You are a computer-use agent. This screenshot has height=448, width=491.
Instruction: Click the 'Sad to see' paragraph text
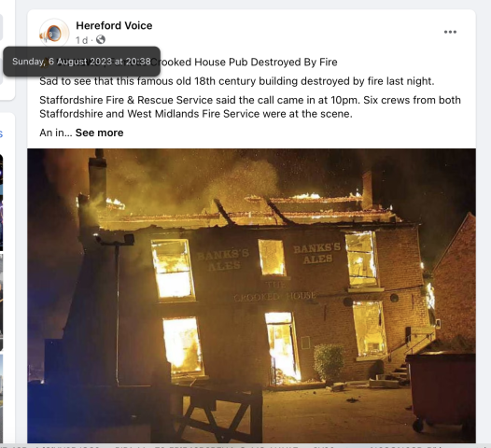(x=237, y=81)
